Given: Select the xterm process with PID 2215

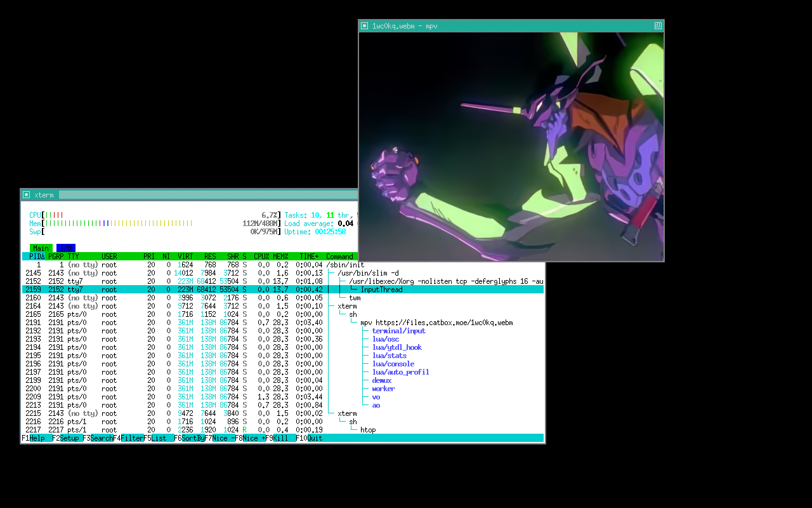Looking at the screenshot, I should (284, 413).
